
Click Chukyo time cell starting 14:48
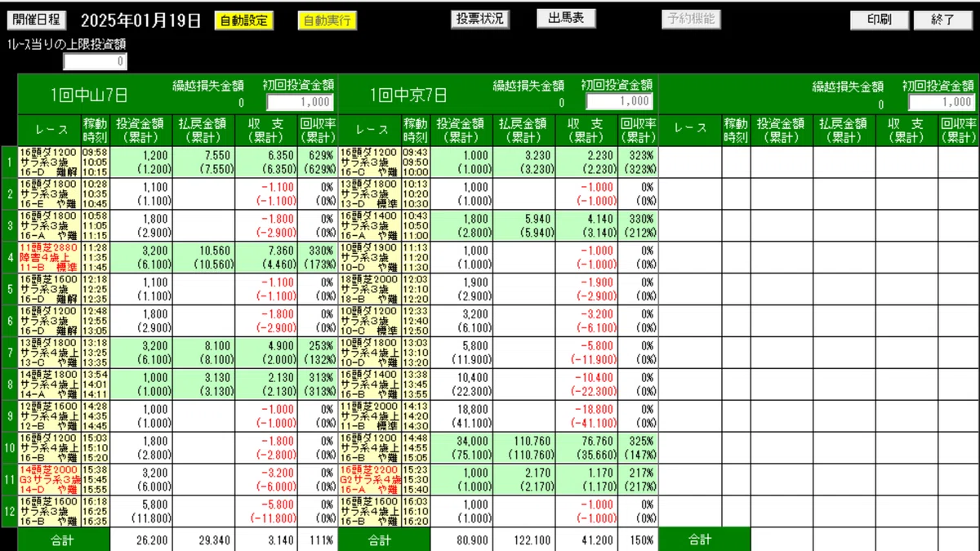416,447
